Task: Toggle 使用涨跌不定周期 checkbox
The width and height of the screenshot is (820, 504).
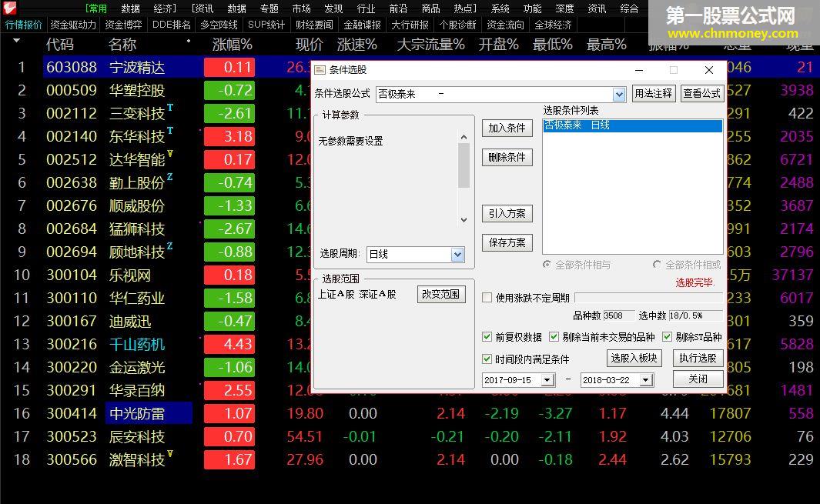Action: (487, 298)
